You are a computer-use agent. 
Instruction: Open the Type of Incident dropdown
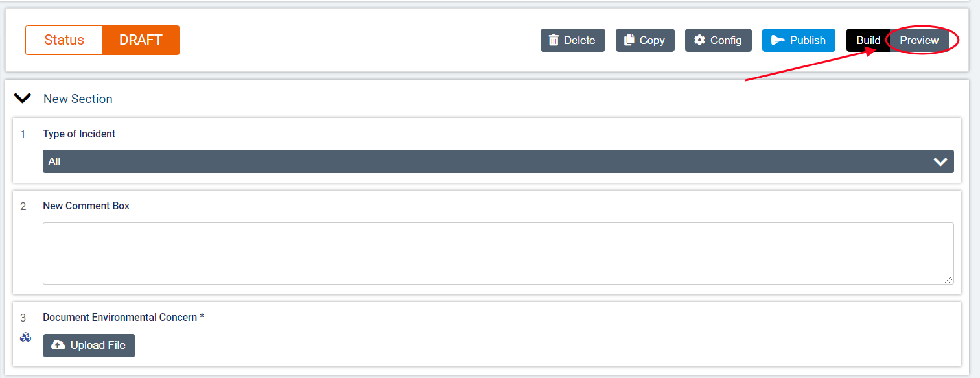tap(498, 161)
